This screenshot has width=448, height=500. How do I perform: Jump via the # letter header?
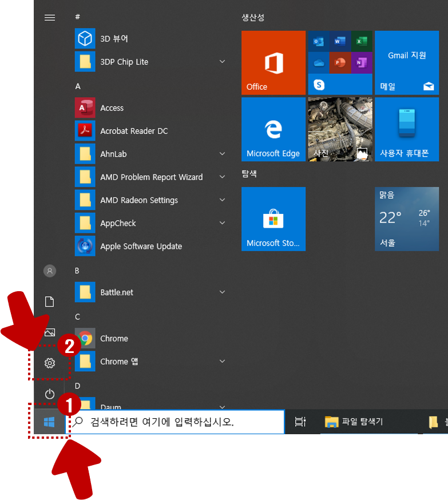(77, 17)
